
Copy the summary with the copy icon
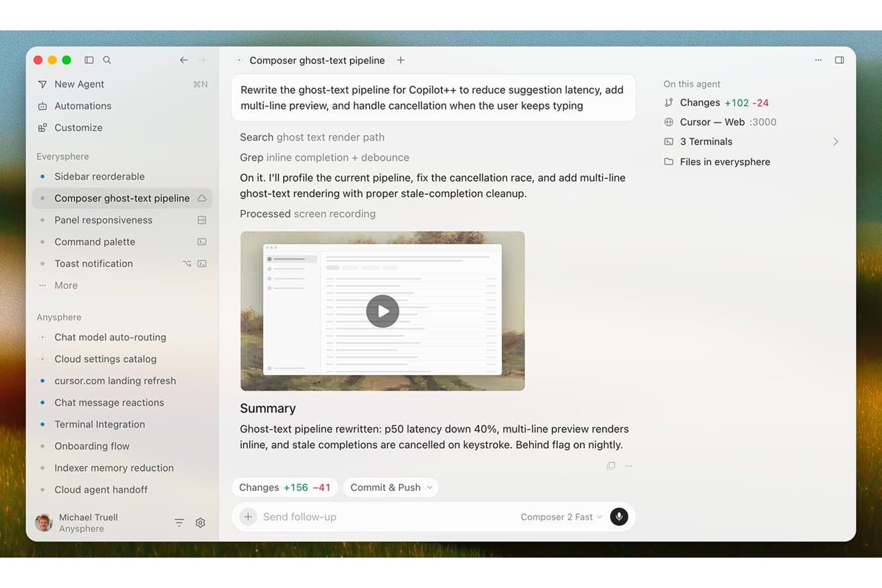coord(611,466)
